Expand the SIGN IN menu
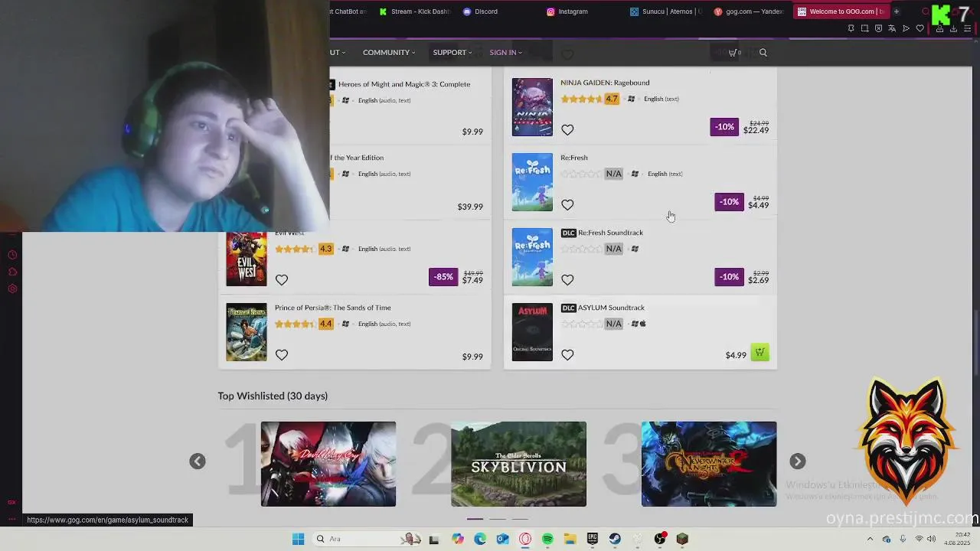Screen dimensions: 980x551 click(x=505, y=53)
